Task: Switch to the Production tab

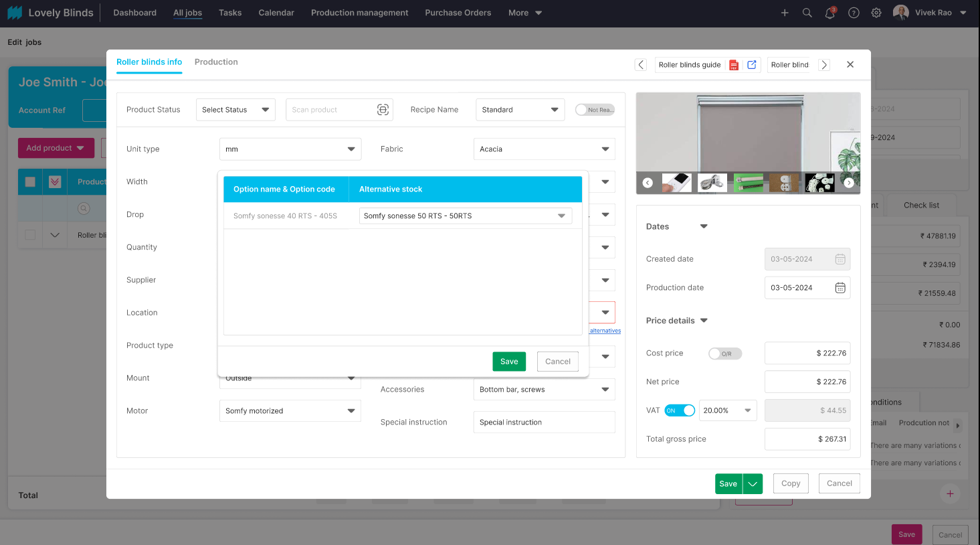Action: (216, 62)
